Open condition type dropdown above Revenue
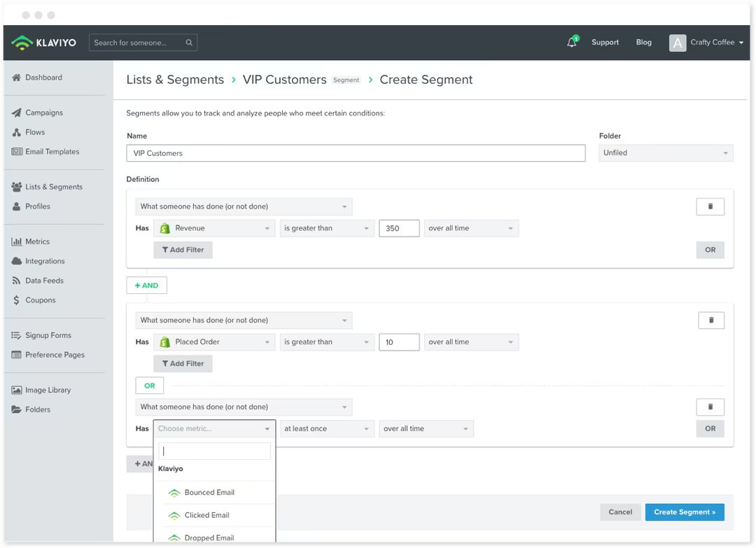Screen dimensions: 756x548 [x=244, y=206]
